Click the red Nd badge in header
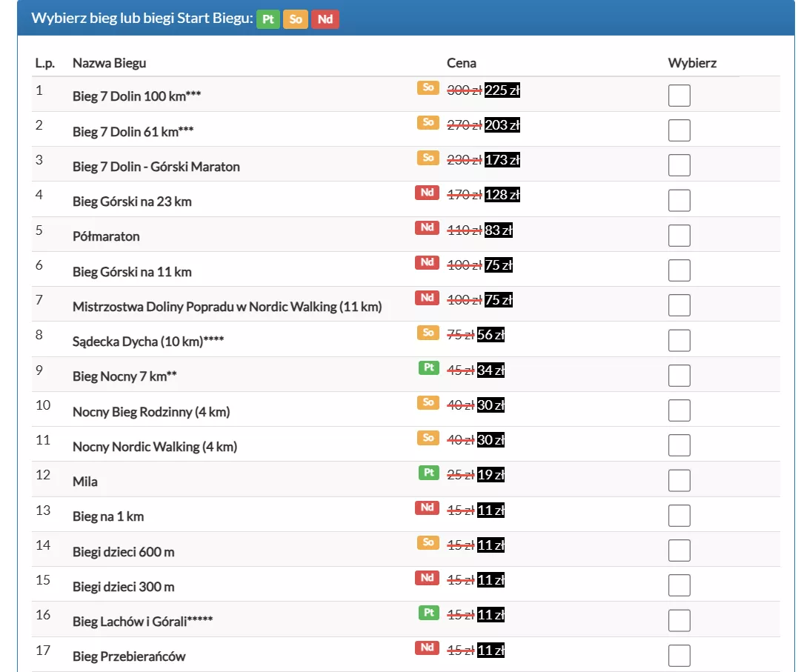Image resolution: width=798 pixels, height=672 pixels. point(325,19)
